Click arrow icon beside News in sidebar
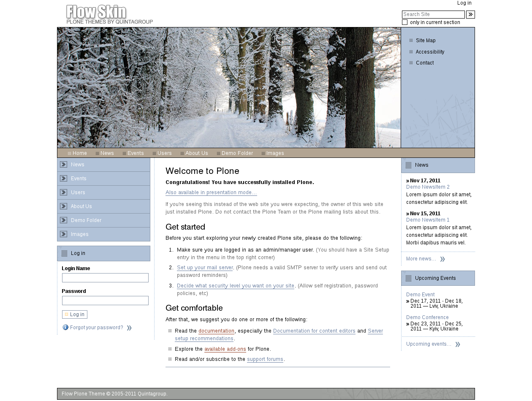 click(x=63, y=165)
